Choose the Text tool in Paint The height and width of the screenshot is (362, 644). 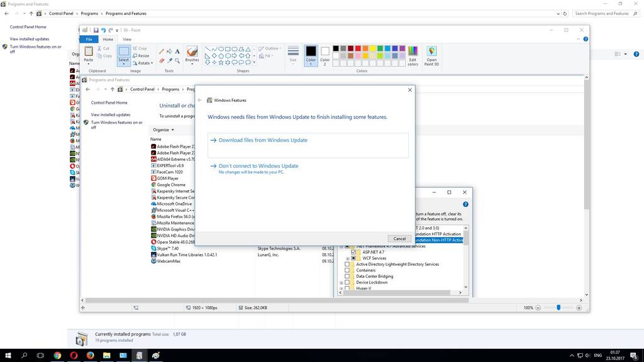pos(178,52)
